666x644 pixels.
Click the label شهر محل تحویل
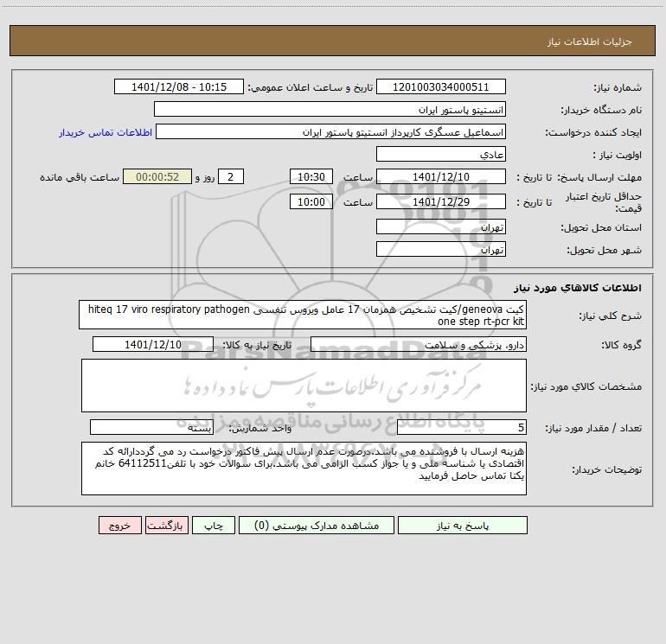(604, 250)
